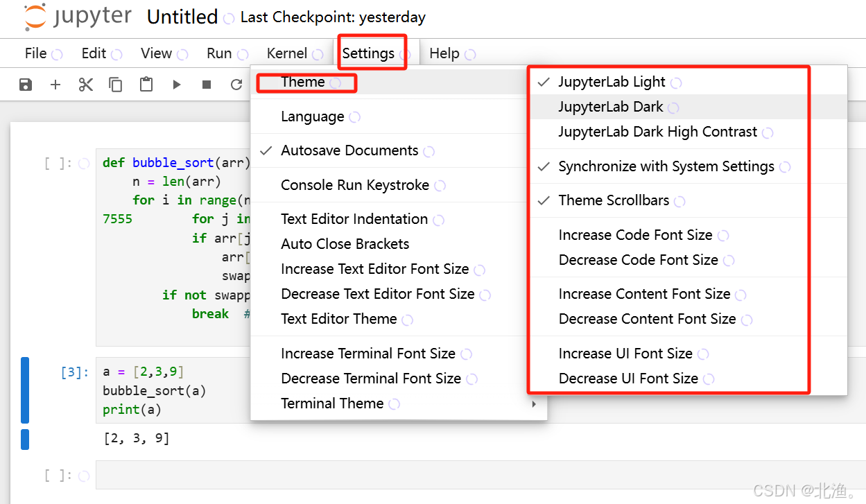Choose Increase Text Editor Font Size
Viewport: 866px width, 504px height.
[399, 269]
